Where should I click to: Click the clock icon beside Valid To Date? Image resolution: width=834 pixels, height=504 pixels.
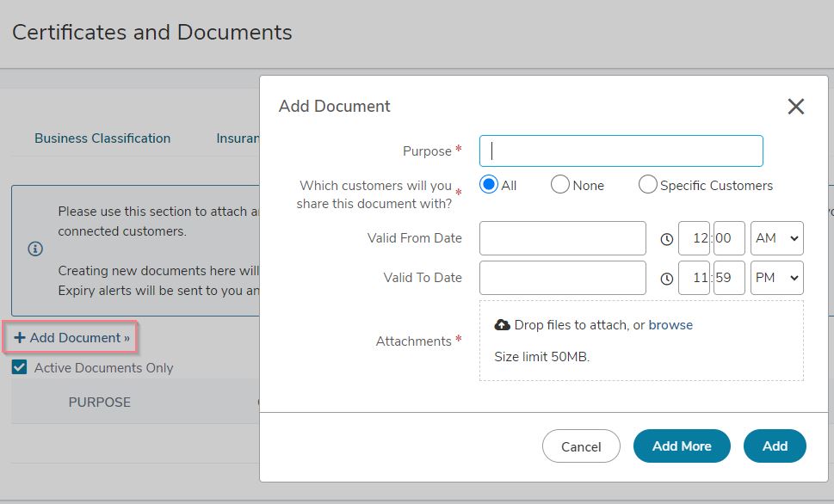pos(666,279)
